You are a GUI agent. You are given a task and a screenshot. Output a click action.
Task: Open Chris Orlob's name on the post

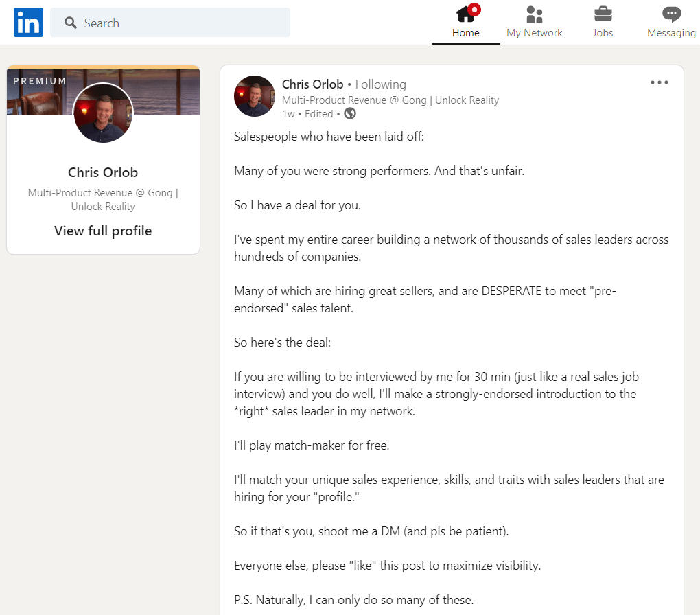pos(312,84)
